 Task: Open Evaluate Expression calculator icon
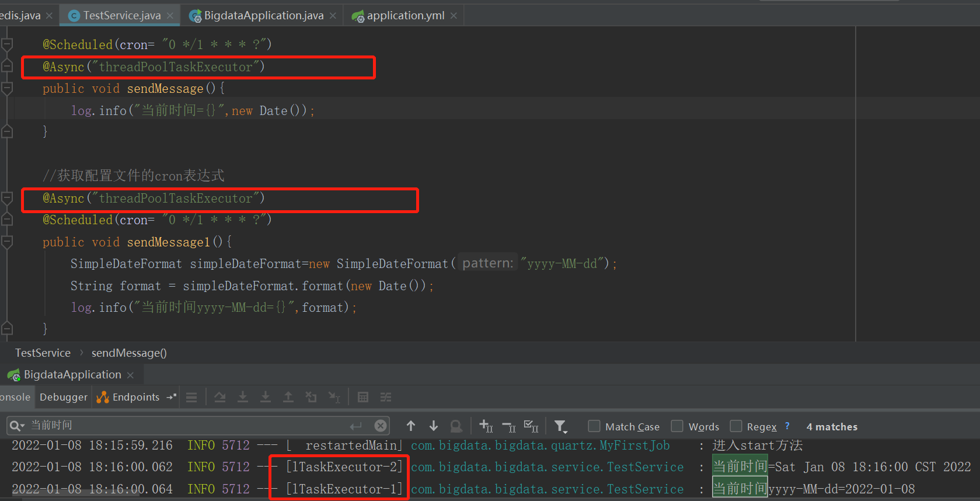[363, 398]
